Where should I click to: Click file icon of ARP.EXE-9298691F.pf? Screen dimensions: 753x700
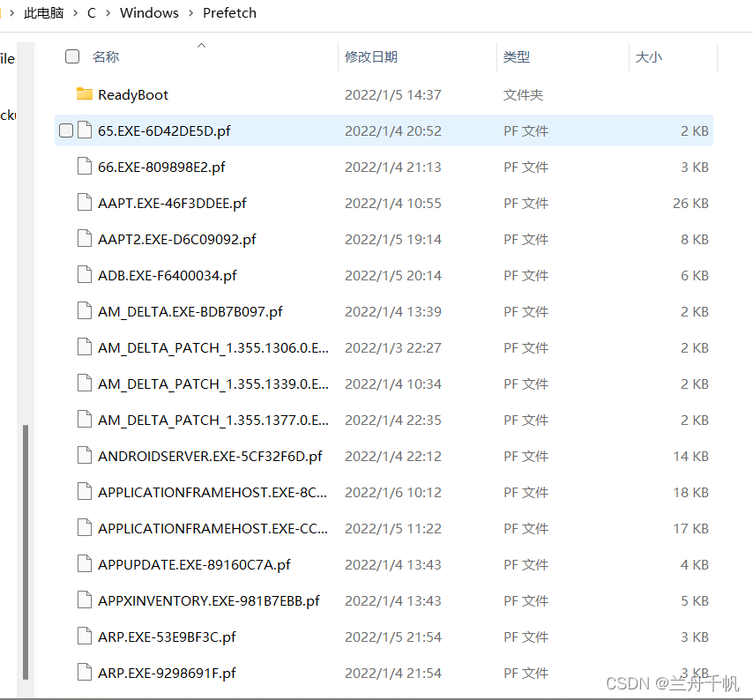85,672
